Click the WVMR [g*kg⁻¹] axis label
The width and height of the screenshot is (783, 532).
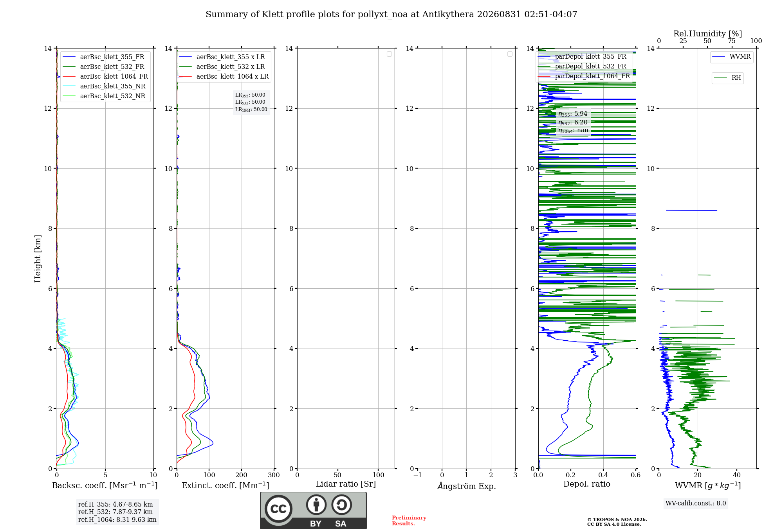point(708,485)
